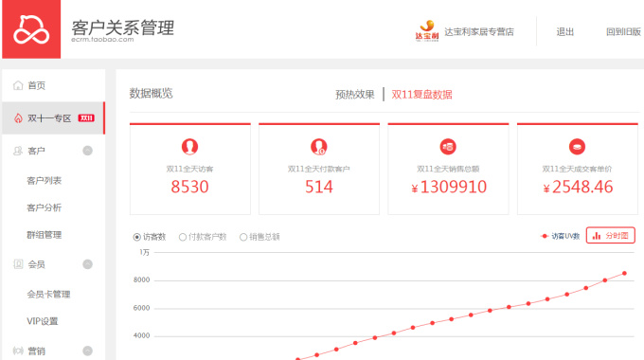
Task: Select the 付款客户数 radio button
Action: coord(183,237)
